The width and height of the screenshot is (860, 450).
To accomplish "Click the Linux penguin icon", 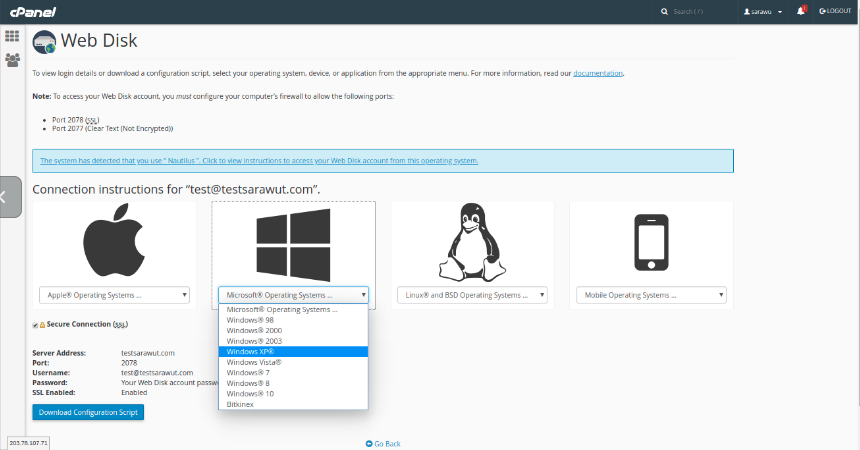I will click(472, 243).
